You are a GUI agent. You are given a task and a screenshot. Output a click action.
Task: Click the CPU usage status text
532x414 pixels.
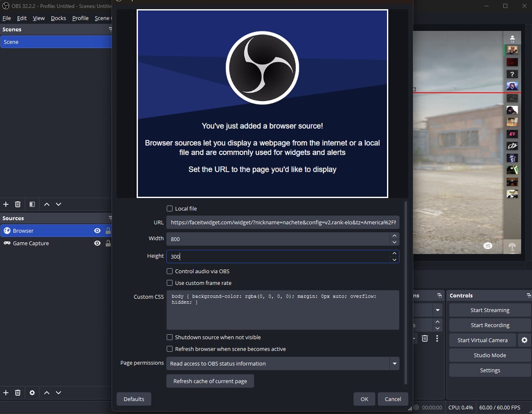pyautogui.click(x=461, y=407)
